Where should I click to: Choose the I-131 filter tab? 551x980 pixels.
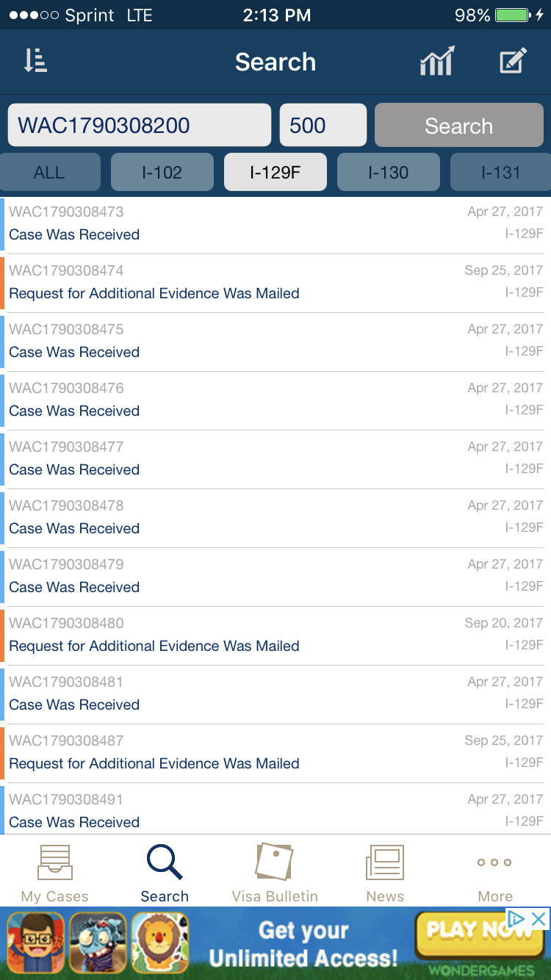[500, 173]
